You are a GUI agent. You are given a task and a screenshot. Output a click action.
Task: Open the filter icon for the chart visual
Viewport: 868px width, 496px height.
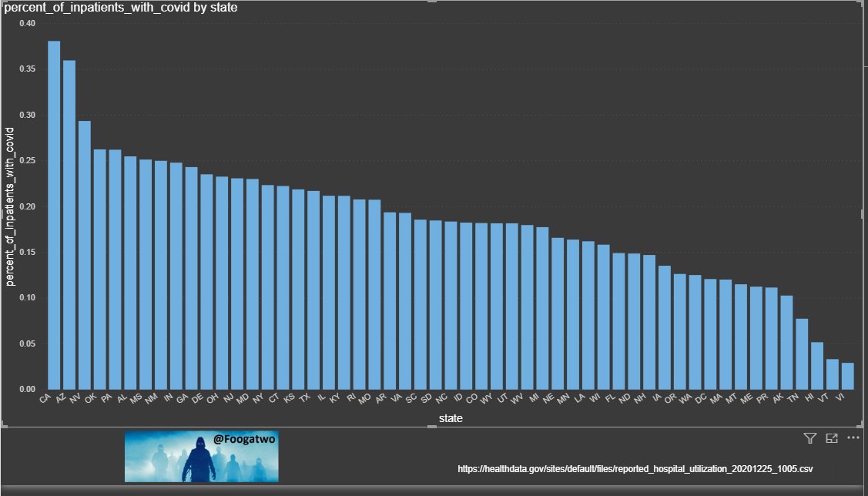click(809, 437)
